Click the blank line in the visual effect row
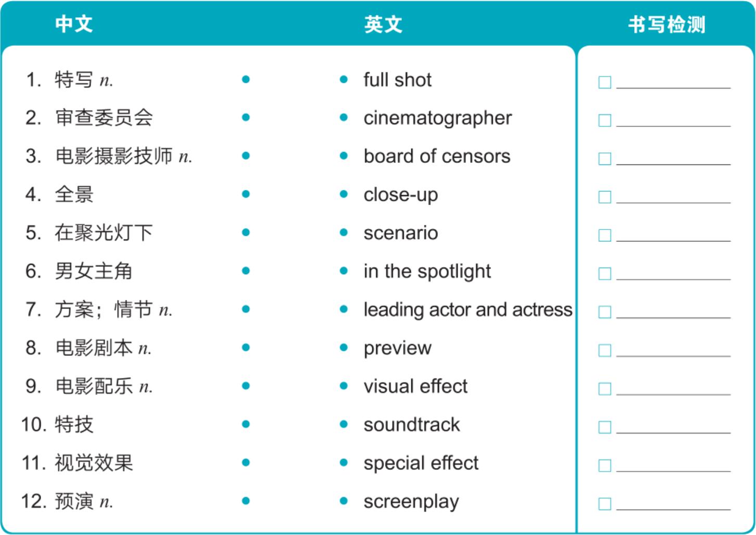This screenshot has height=535, width=756. [x=673, y=394]
